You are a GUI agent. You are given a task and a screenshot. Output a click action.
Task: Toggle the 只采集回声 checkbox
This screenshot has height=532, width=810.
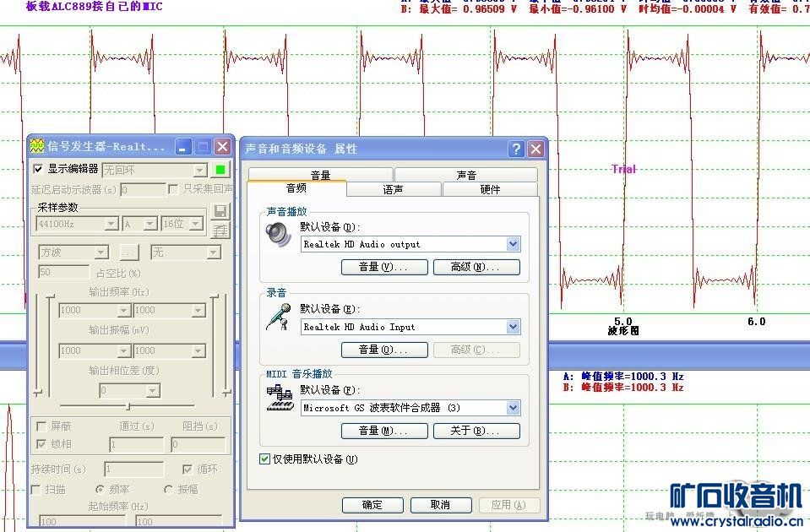pos(174,189)
